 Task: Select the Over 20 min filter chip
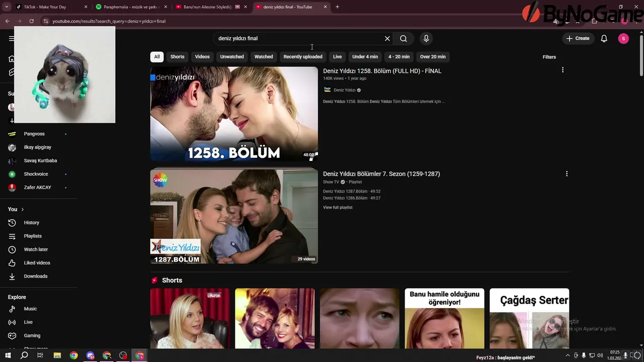[433, 57]
